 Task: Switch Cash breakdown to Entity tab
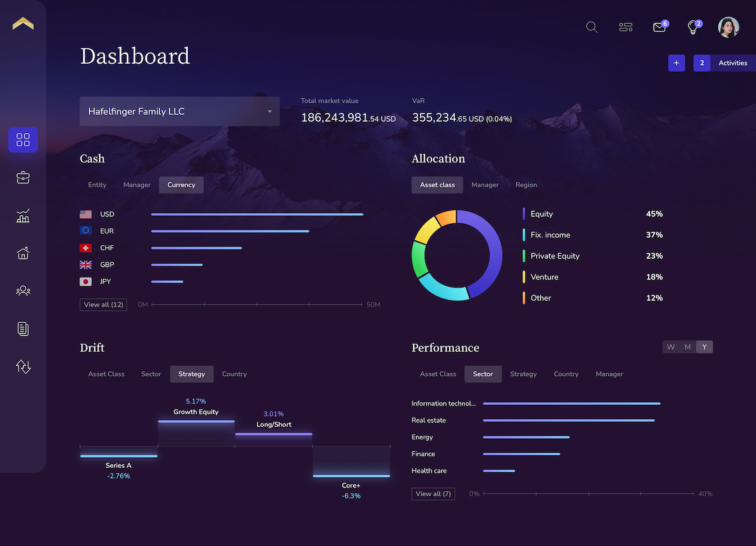[x=97, y=185]
